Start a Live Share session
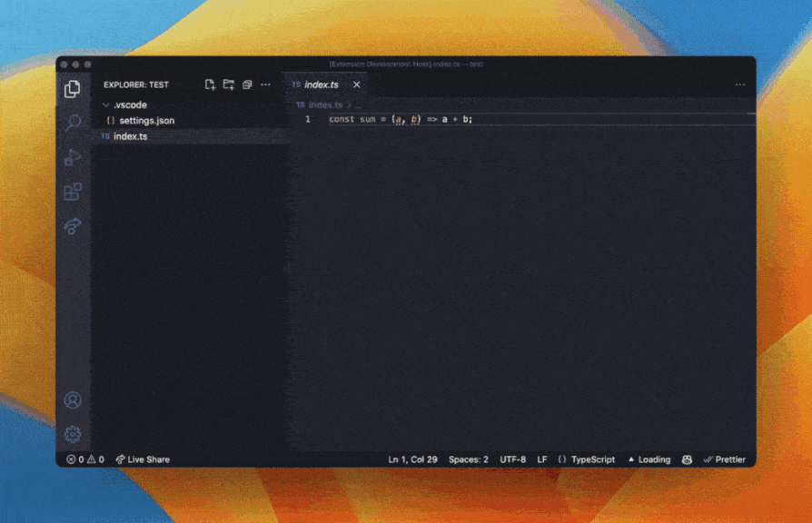Screen dimensions: 812x523 click(x=144, y=459)
